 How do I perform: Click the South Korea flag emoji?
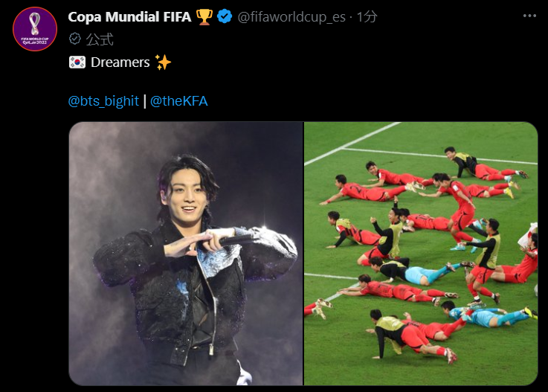[77, 62]
